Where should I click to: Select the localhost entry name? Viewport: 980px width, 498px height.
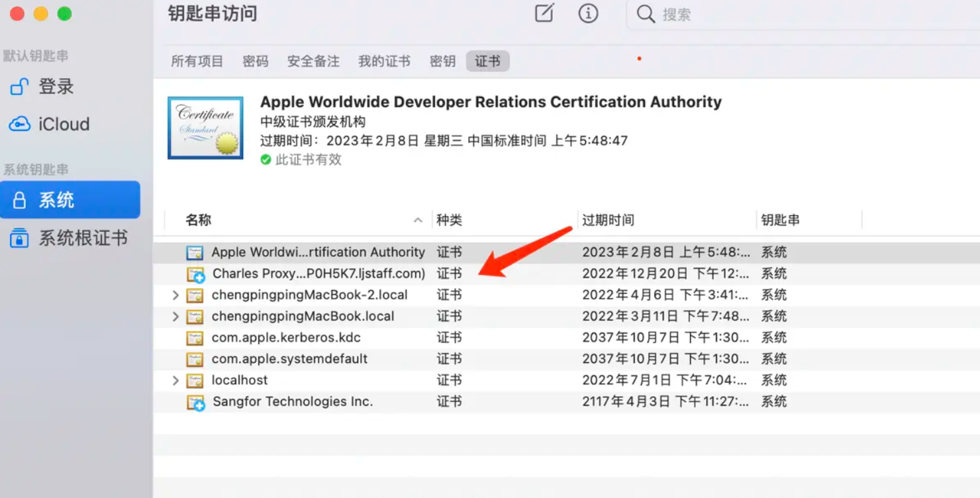pos(240,379)
